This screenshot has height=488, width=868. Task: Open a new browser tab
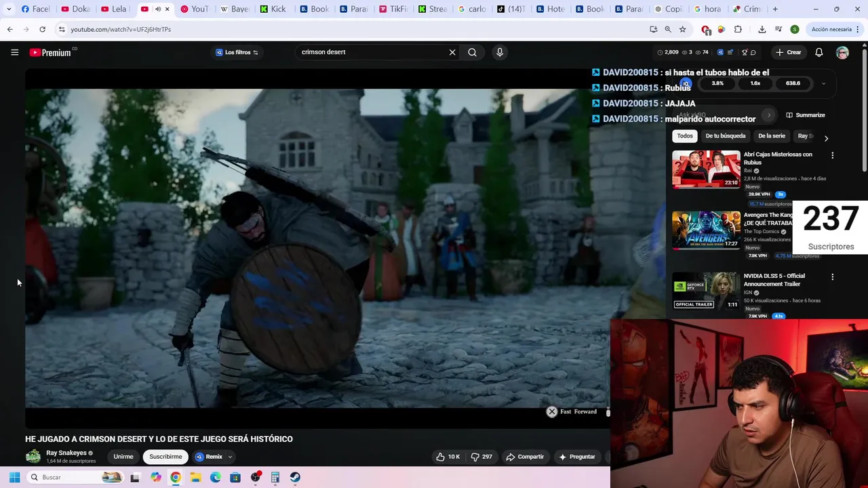775,9
